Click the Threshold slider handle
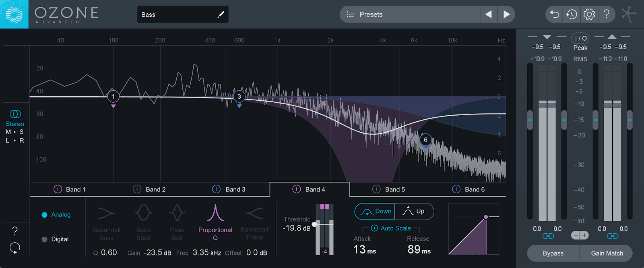This screenshot has height=268, width=644. [x=314, y=224]
